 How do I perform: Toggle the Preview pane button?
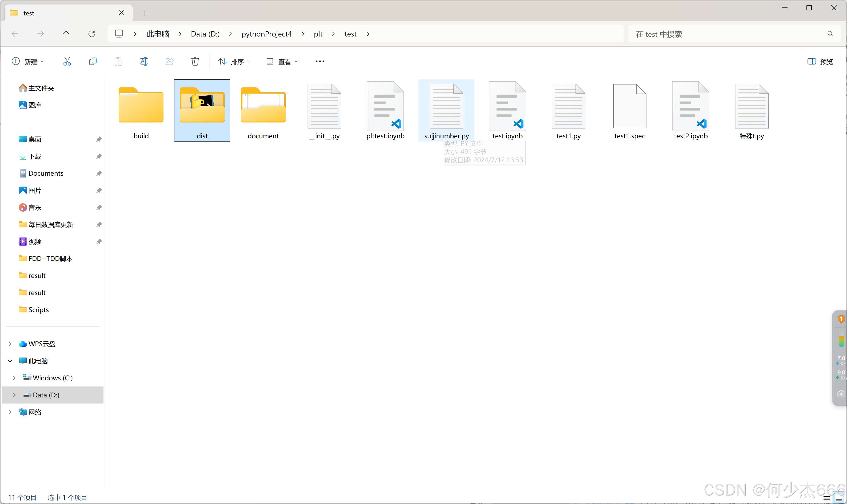(820, 62)
